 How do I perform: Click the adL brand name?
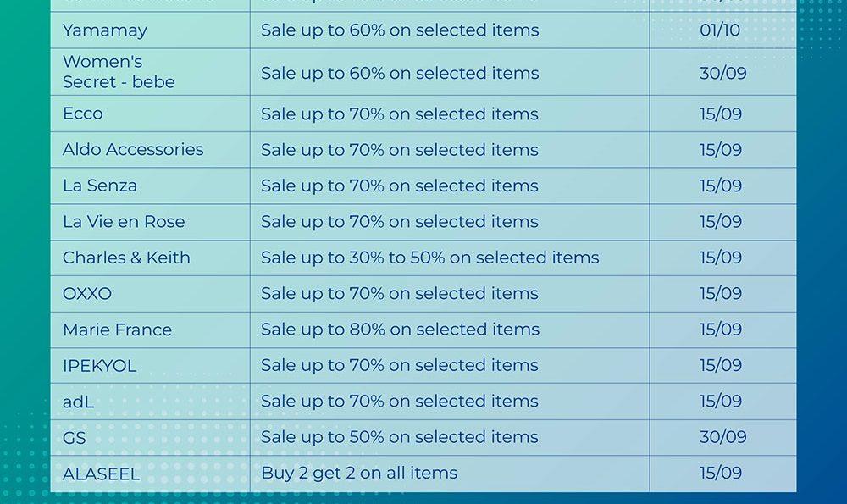tap(78, 402)
